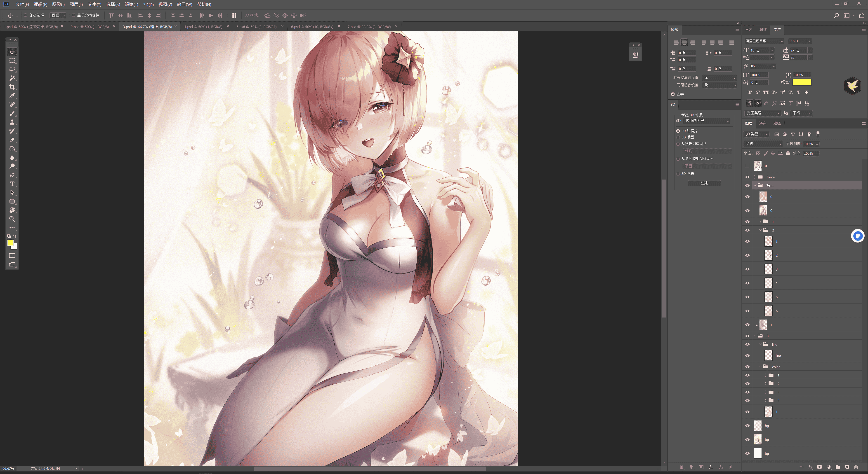Select the Eraser tool
The width and height of the screenshot is (868, 474).
12,140
